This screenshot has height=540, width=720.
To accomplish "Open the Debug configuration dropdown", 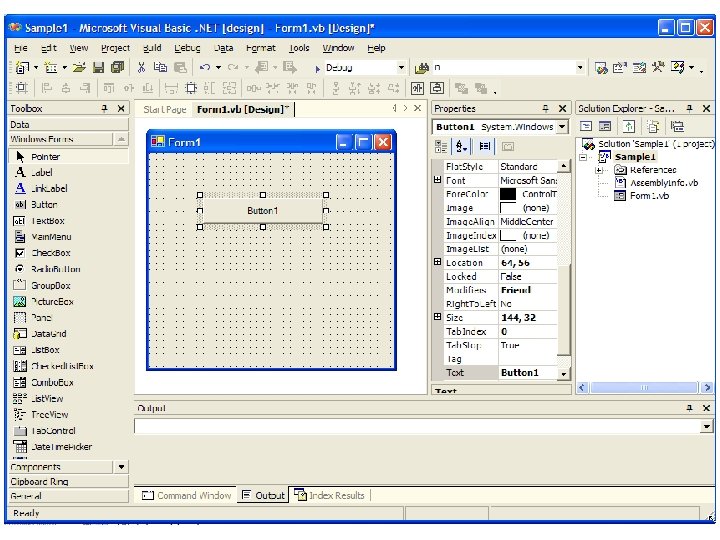I will click(x=401, y=68).
